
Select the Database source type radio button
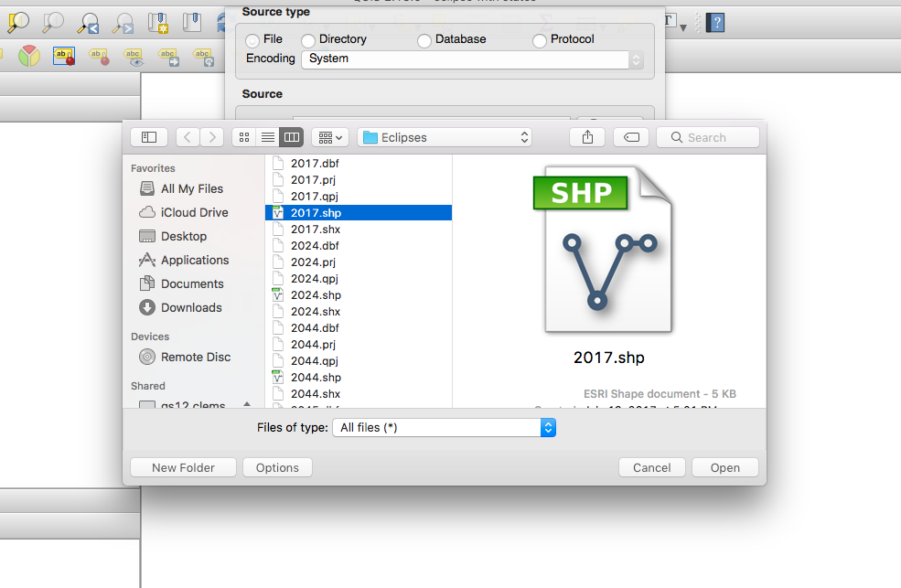pyautogui.click(x=424, y=41)
